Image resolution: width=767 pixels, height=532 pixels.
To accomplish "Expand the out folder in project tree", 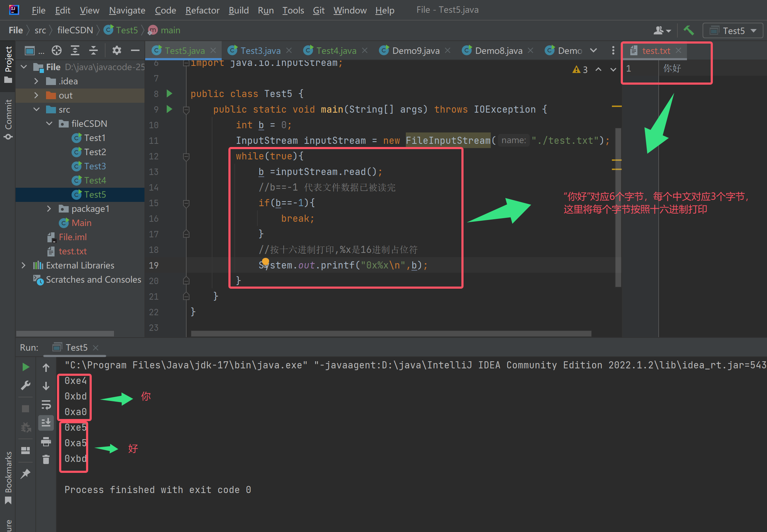I will [36, 95].
